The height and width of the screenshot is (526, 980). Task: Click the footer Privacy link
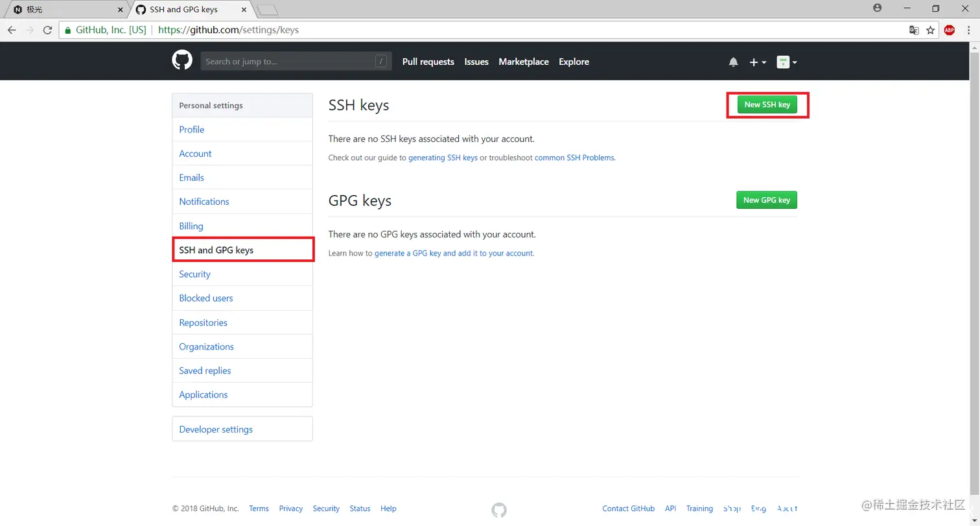[x=291, y=508]
